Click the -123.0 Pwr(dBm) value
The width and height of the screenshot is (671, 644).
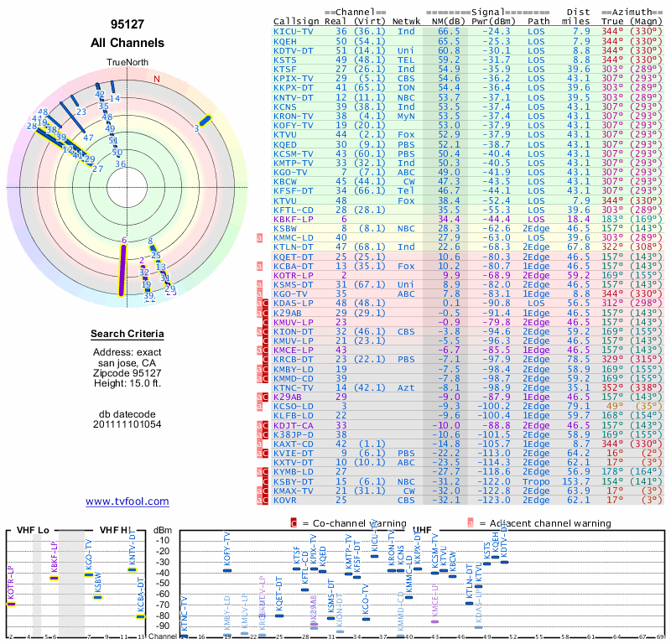click(493, 501)
